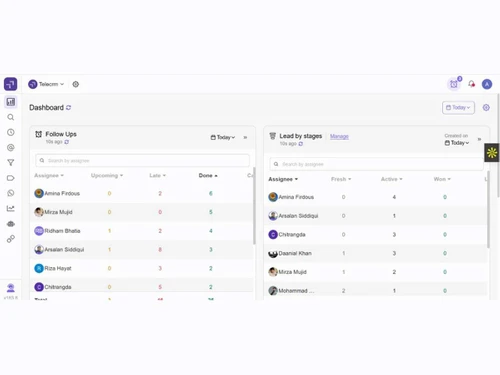Select Chitrangda in Follow Ups table
500x375 pixels.
coord(53,287)
